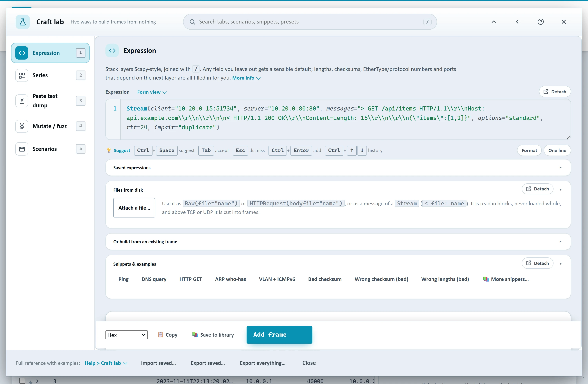
Task: Collapse the Snippets & examples section arrow
Action: click(561, 264)
